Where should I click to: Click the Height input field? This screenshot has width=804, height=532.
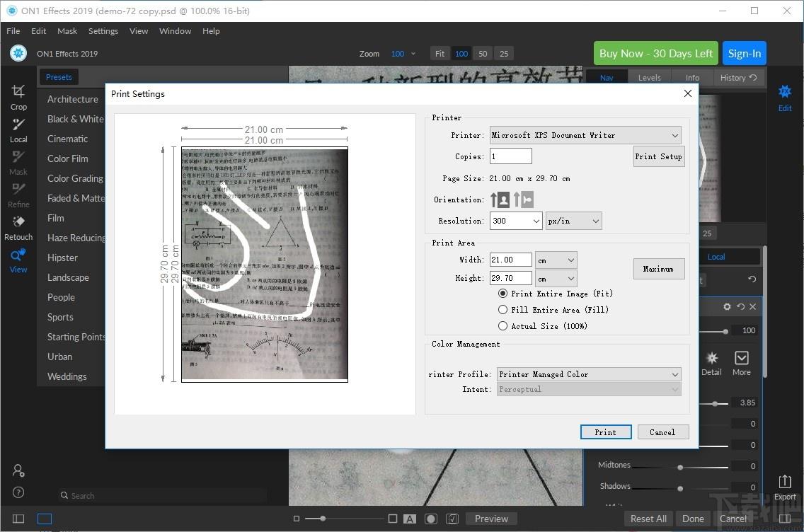click(x=511, y=278)
